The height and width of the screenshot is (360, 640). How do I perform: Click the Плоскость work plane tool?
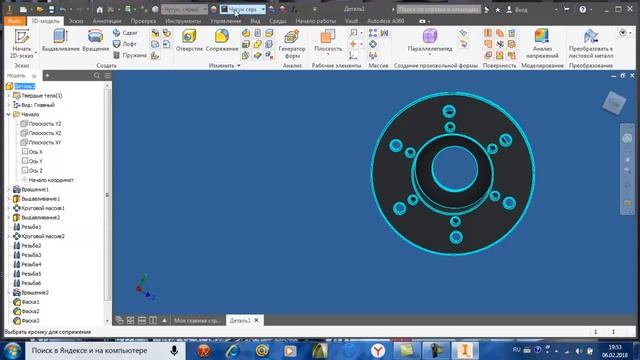tap(328, 40)
